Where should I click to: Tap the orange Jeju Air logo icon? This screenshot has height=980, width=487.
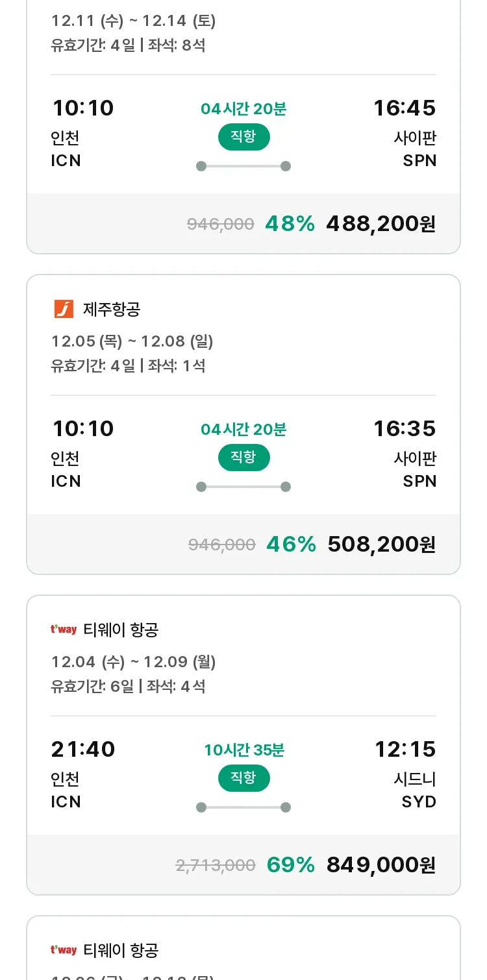coord(64,310)
